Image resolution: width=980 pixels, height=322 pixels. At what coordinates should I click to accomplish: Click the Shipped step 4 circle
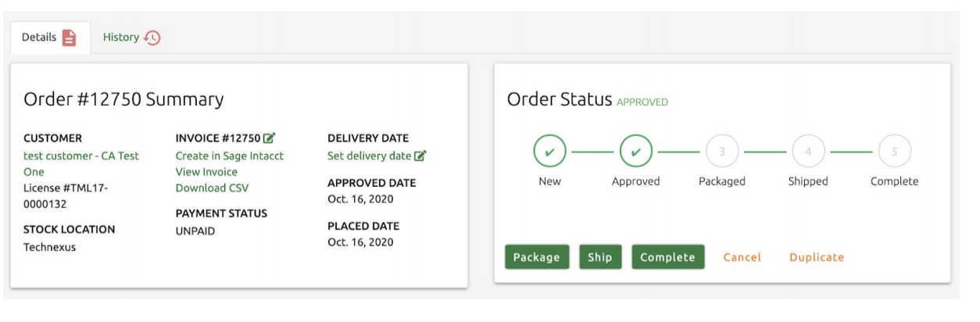click(808, 152)
